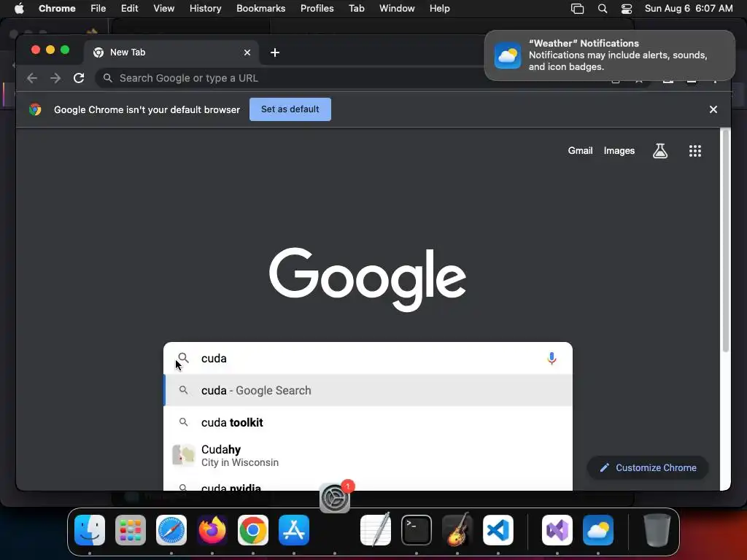The width and height of the screenshot is (747, 560).
Task: Close the New Tab tab
Action: 247,52
